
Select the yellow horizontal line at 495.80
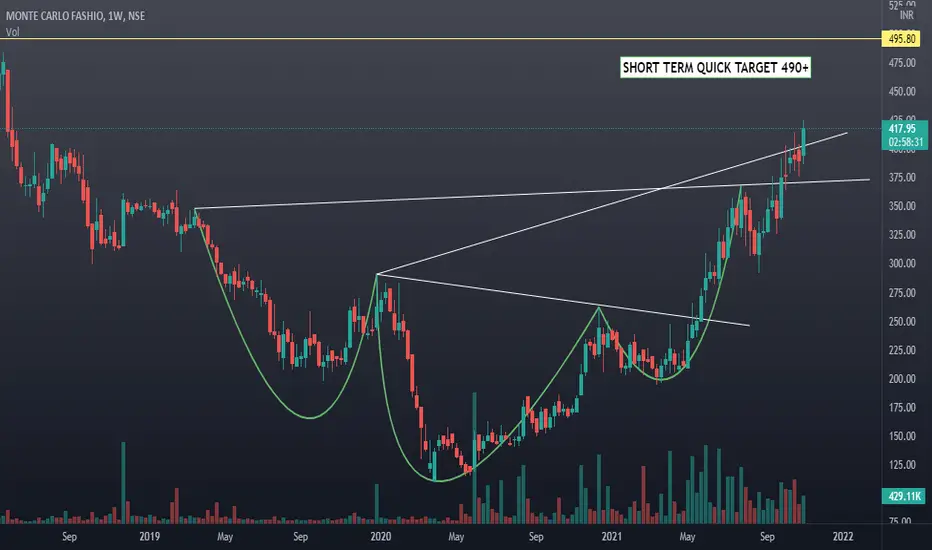coord(440,39)
